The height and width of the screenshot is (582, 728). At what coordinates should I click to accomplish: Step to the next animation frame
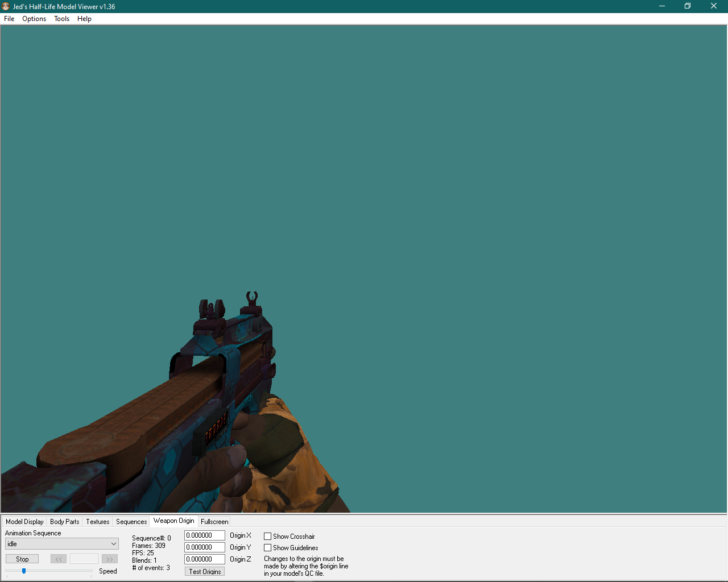pos(110,559)
